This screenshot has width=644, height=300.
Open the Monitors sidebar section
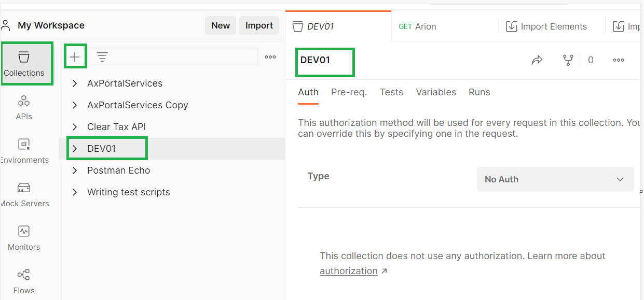click(x=24, y=238)
